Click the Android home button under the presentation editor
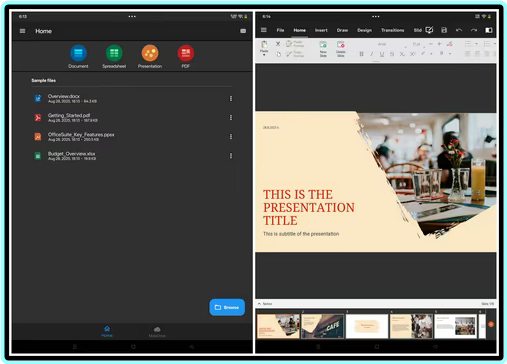The height and width of the screenshot is (364, 507). point(377,347)
